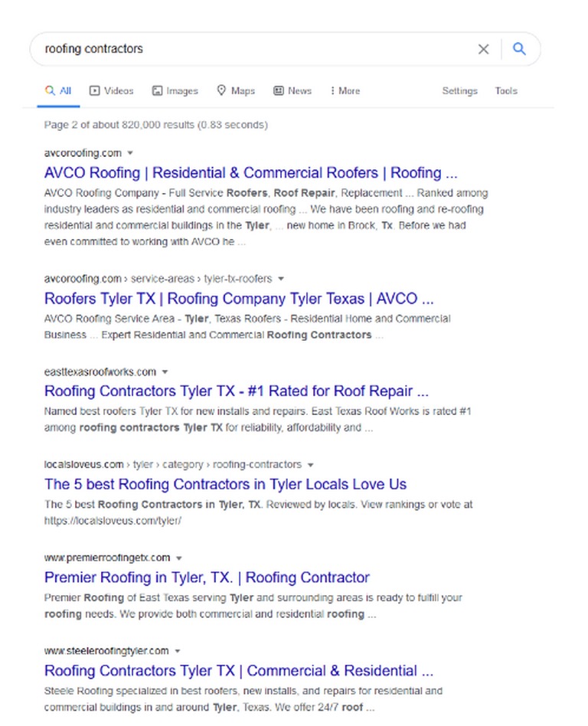Switch to the Maps tab
Image resolution: width=588 pixels, height=726 pixels.
tap(236, 90)
